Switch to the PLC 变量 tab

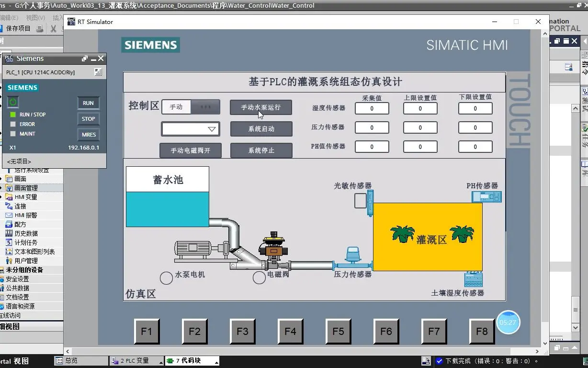pos(136,361)
